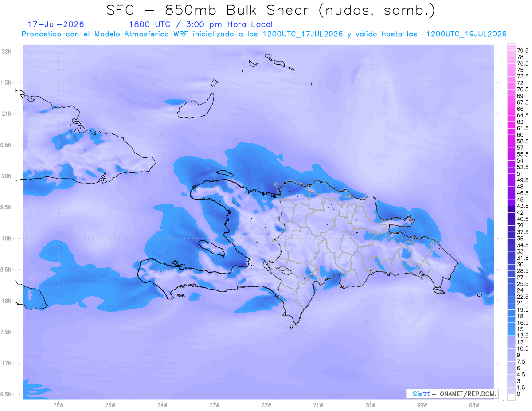
Task: Click the longitude axis label "69W"
Action: click(x=422, y=405)
